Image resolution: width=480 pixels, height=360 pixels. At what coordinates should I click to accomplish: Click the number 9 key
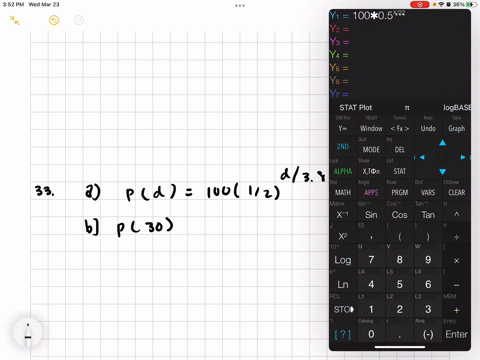428,260
